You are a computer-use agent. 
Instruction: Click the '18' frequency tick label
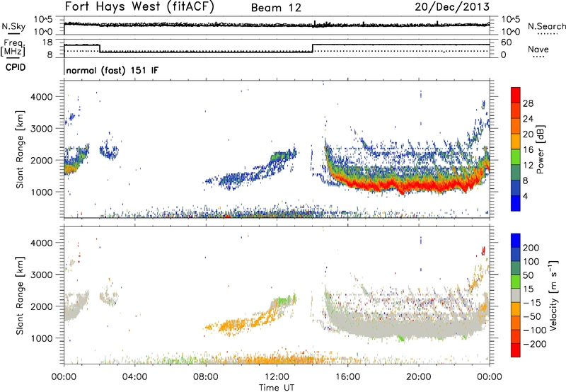pos(47,42)
